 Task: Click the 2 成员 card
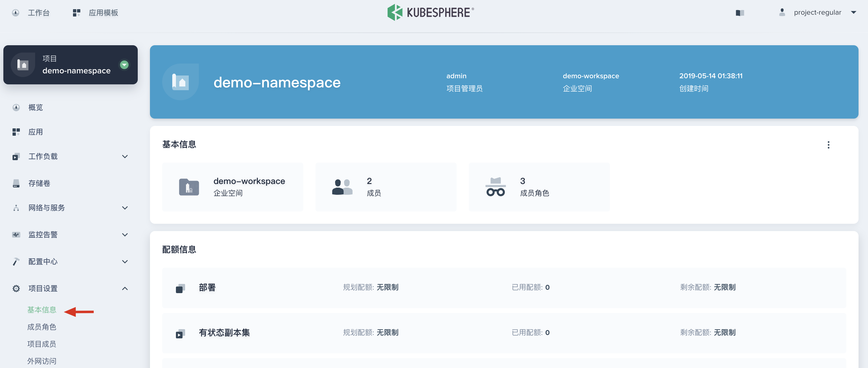386,187
